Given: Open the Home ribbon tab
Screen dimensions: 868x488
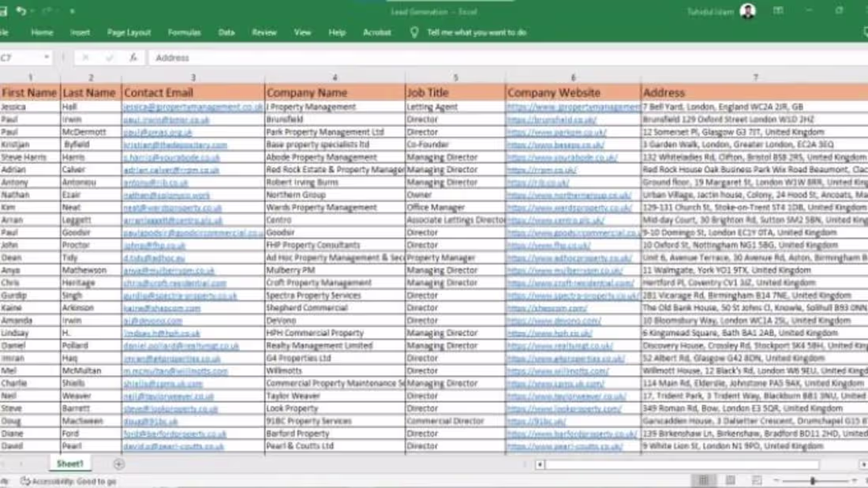Looking at the screenshot, I should point(42,32).
